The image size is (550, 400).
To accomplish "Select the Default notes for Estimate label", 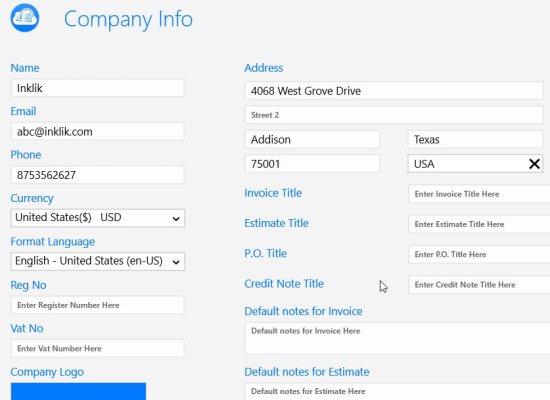I will coord(307,372).
